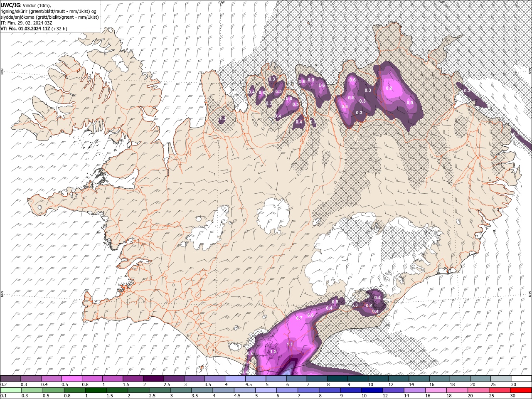Image resolution: width=532 pixels, height=399 pixels.
Task: Pick the upper legend swatch between 0.2 and 0.3
Action: (11, 379)
